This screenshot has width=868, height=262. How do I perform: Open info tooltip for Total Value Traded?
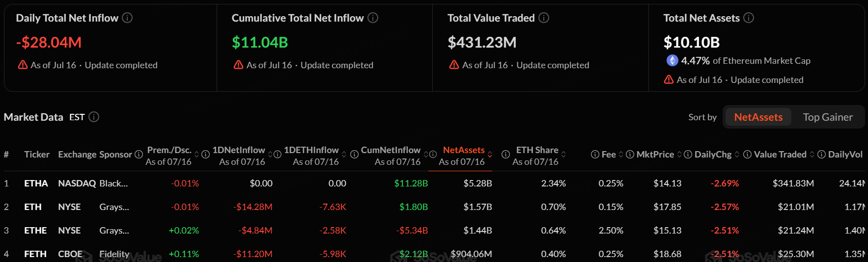(544, 18)
